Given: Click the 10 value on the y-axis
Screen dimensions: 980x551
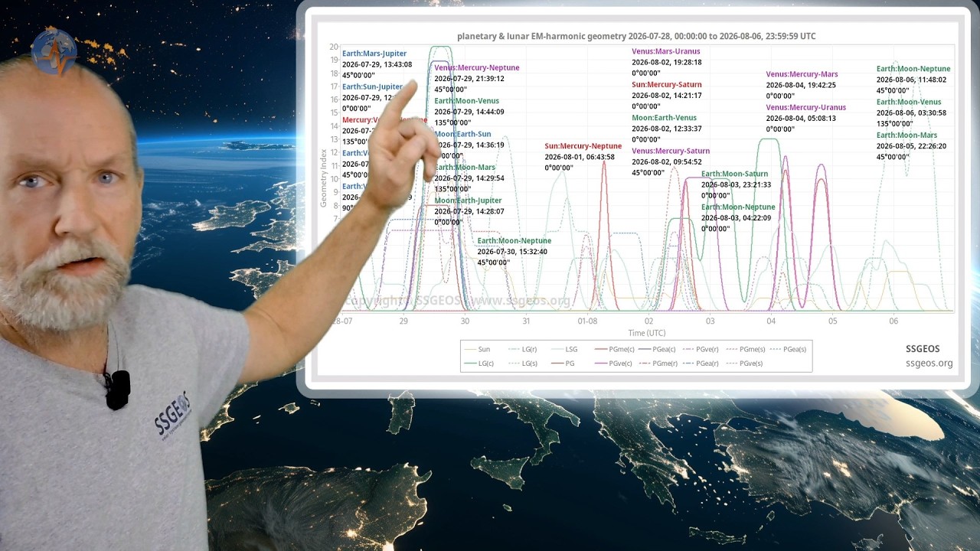Looking at the screenshot, I should pyautogui.click(x=334, y=179).
